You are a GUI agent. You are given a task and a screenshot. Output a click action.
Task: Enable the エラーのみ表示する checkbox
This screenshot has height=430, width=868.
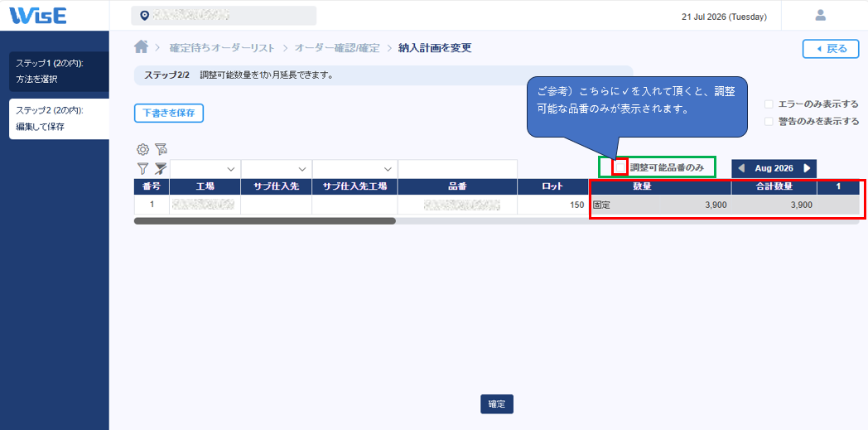[769, 104]
